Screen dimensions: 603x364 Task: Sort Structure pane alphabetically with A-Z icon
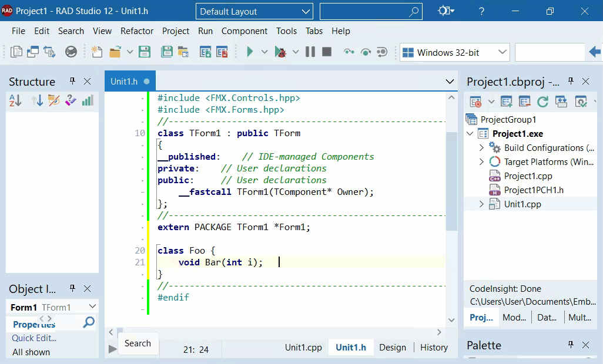tap(15, 100)
